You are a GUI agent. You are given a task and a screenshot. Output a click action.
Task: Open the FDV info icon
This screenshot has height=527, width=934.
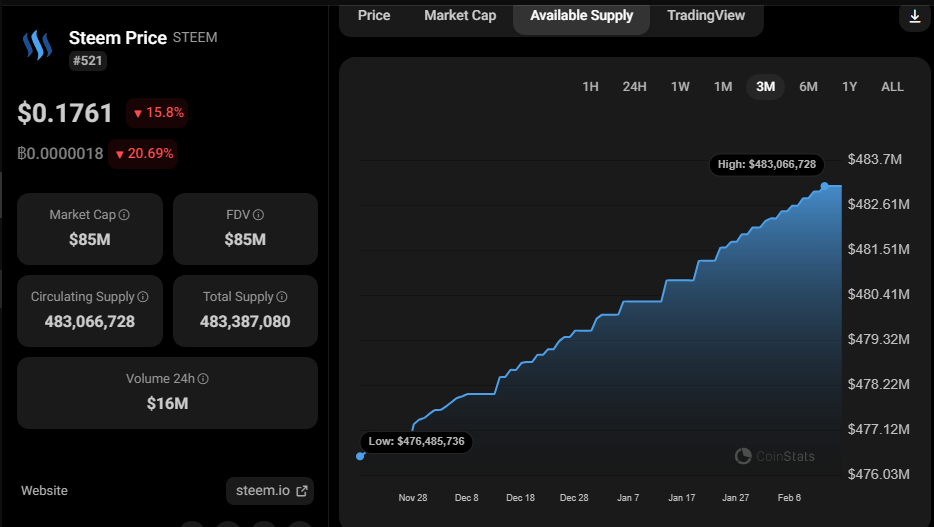click(258, 215)
